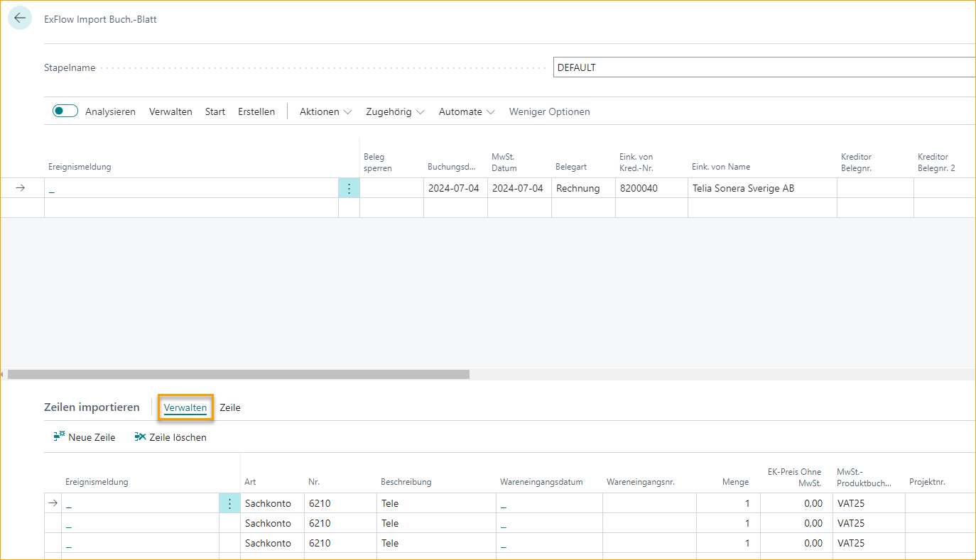976x560 pixels.
Task: Click the Belegart cell Rechnung
Action: click(x=583, y=188)
